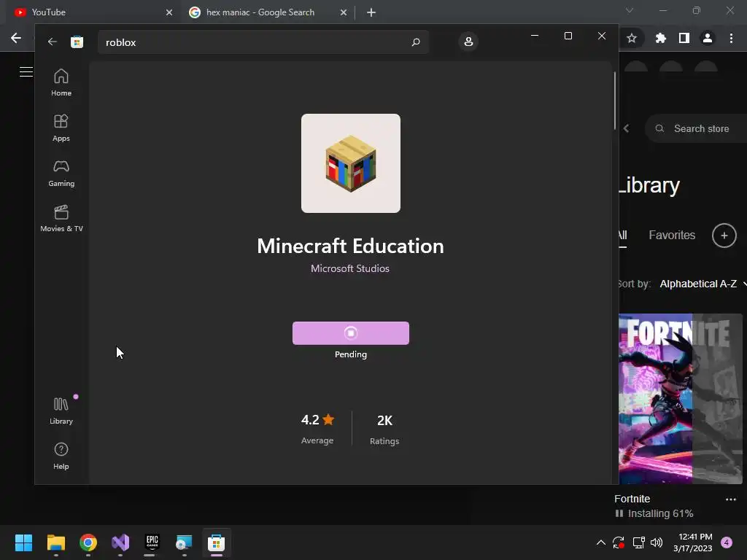The width and height of the screenshot is (747, 560).
Task: Click the Microsoft Store logo icon
Action: (77, 42)
